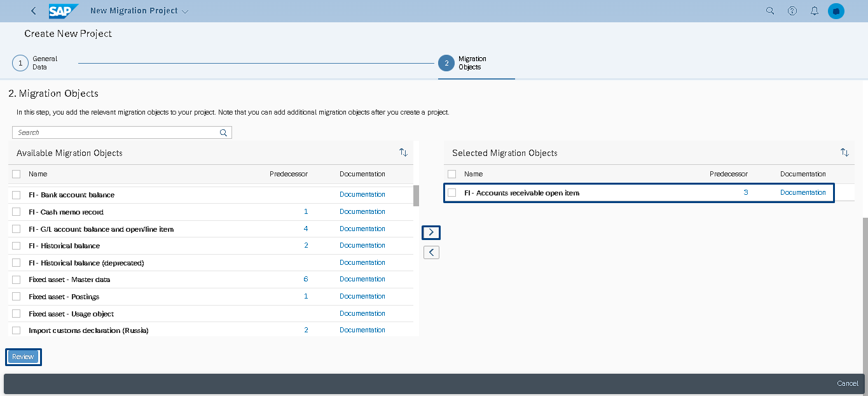Open the notifications bell icon

(x=815, y=11)
